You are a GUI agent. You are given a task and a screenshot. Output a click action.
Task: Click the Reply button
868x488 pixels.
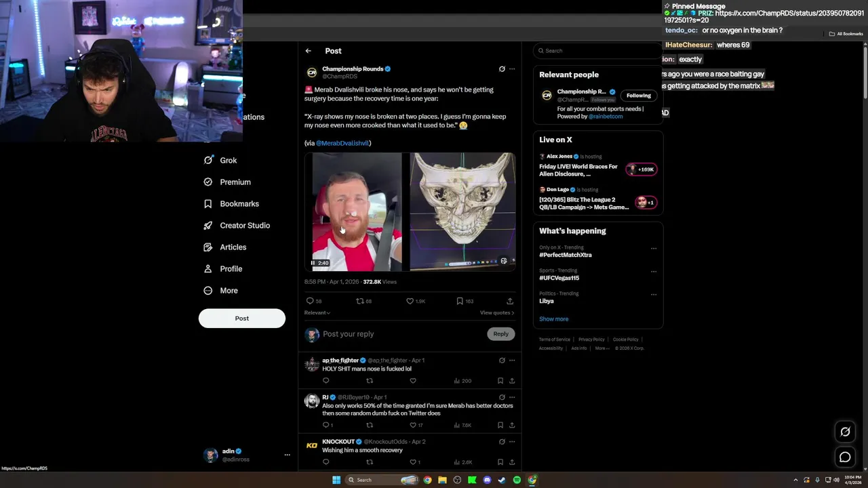point(500,334)
